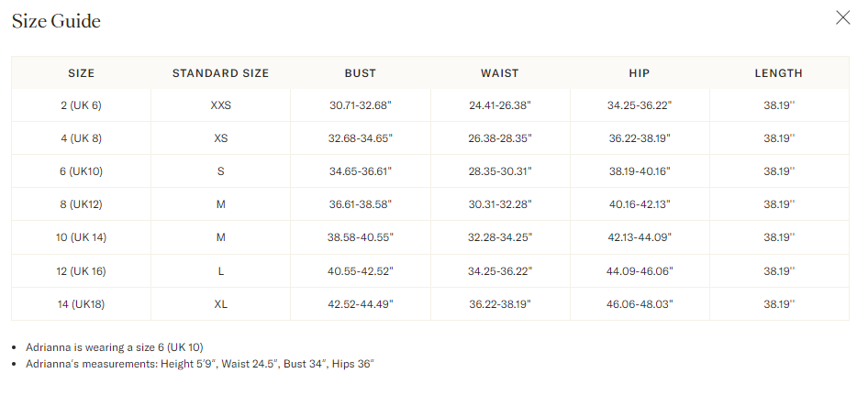
Task: Select the 12 (UK 16) size cell
Action: (82, 271)
